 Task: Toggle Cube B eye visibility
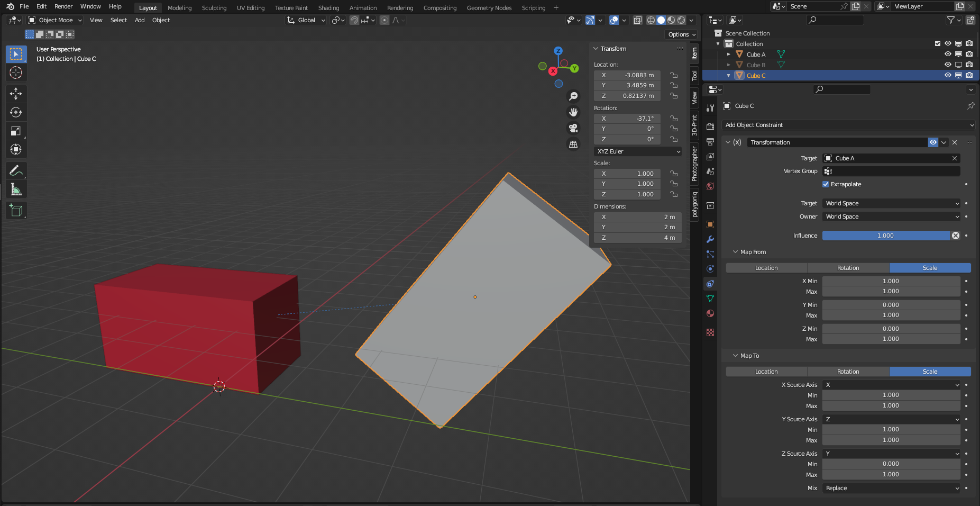pos(948,65)
